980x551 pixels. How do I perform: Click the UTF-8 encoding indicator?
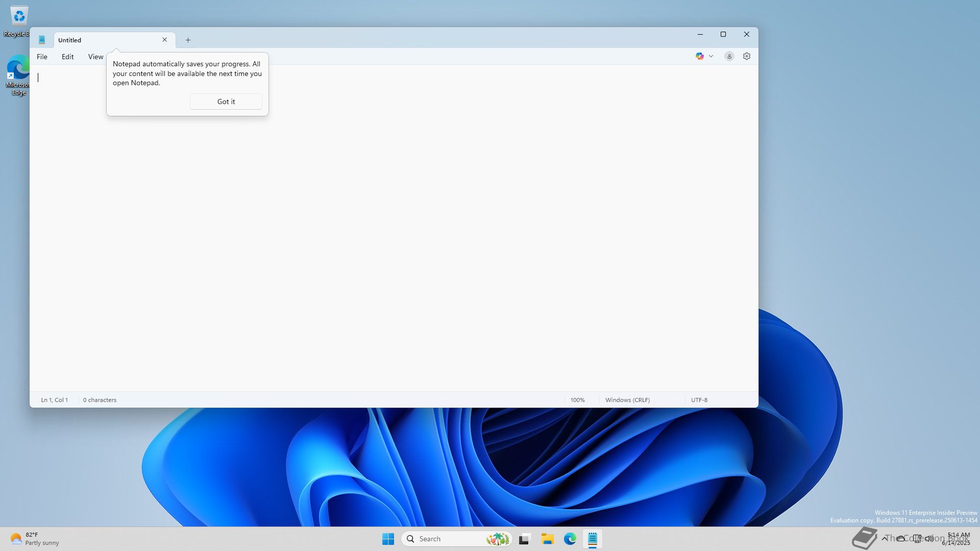pos(699,400)
